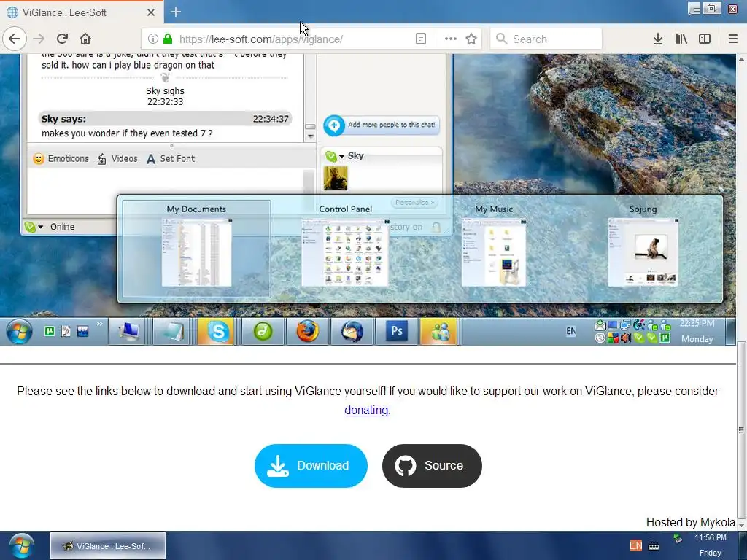Image resolution: width=747 pixels, height=560 pixels.
Task: Select the Control Panel window preview
Action: tap(345, 249)
